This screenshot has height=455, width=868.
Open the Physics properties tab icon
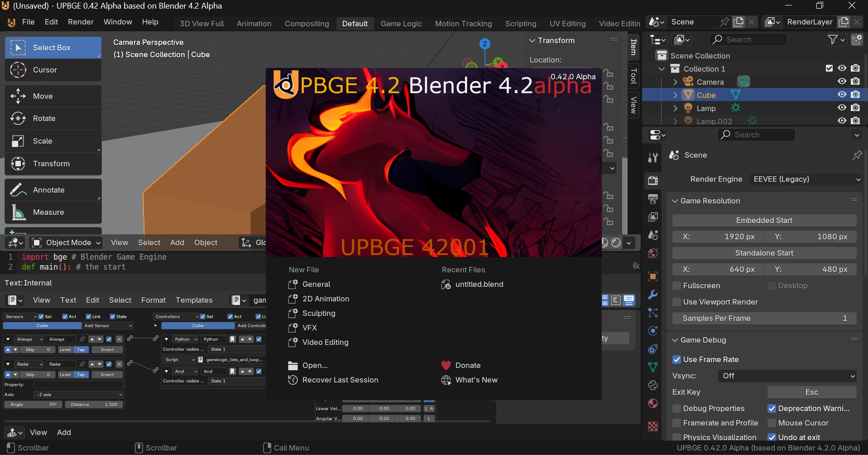click(653, 331)
